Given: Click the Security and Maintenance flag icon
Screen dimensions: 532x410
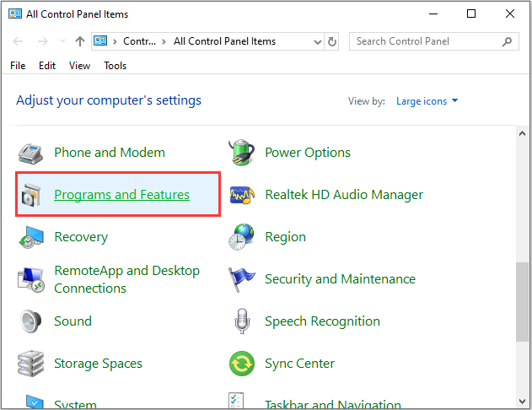Looking at the screenshot, I should [241, 279].
